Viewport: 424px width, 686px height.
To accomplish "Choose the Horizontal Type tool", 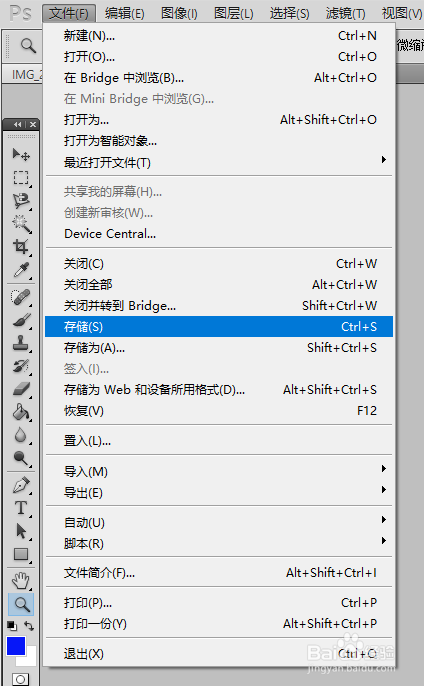I will coord(21,508).
